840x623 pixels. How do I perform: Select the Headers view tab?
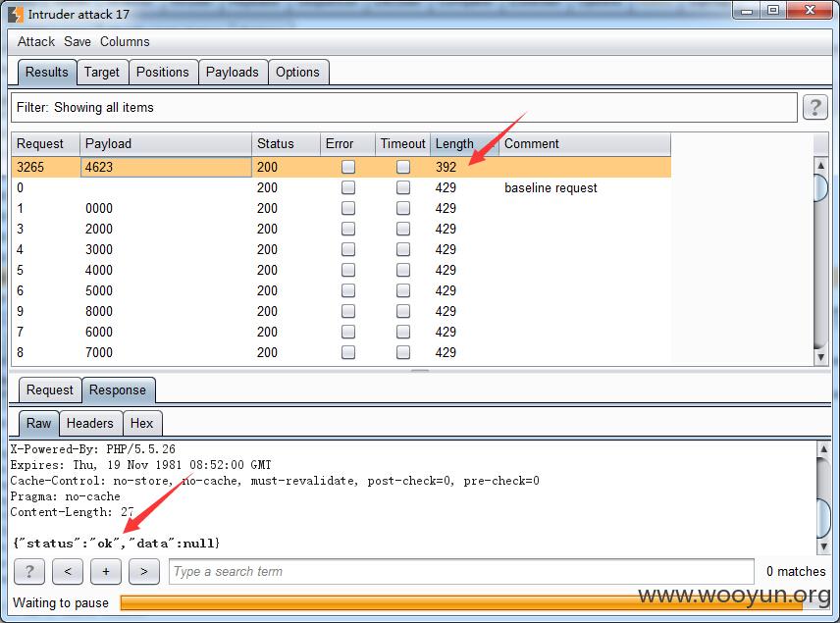pyautogui.click(x=90, y=423)
